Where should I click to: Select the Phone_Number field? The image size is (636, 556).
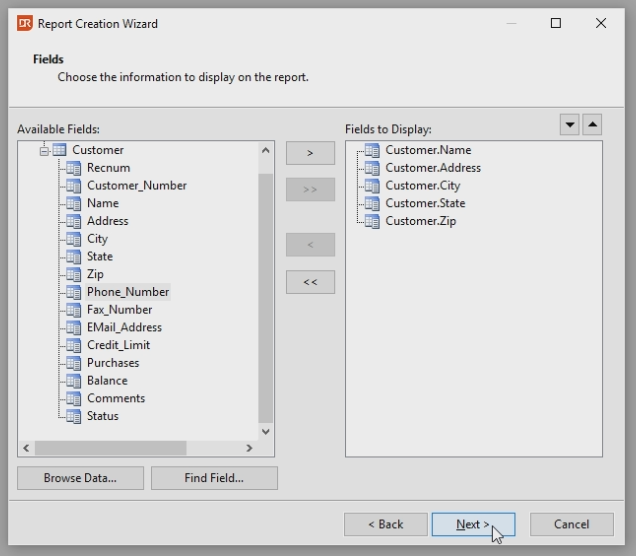point(127,292)
